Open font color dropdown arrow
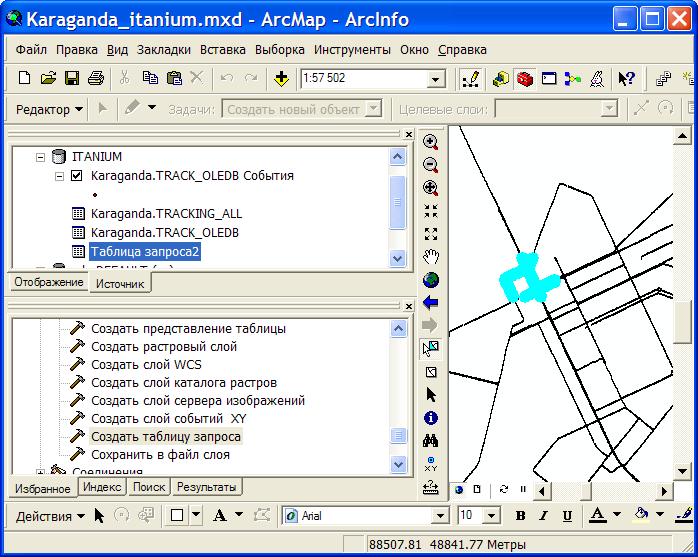The image size is (698, 557). coord(617,515)
